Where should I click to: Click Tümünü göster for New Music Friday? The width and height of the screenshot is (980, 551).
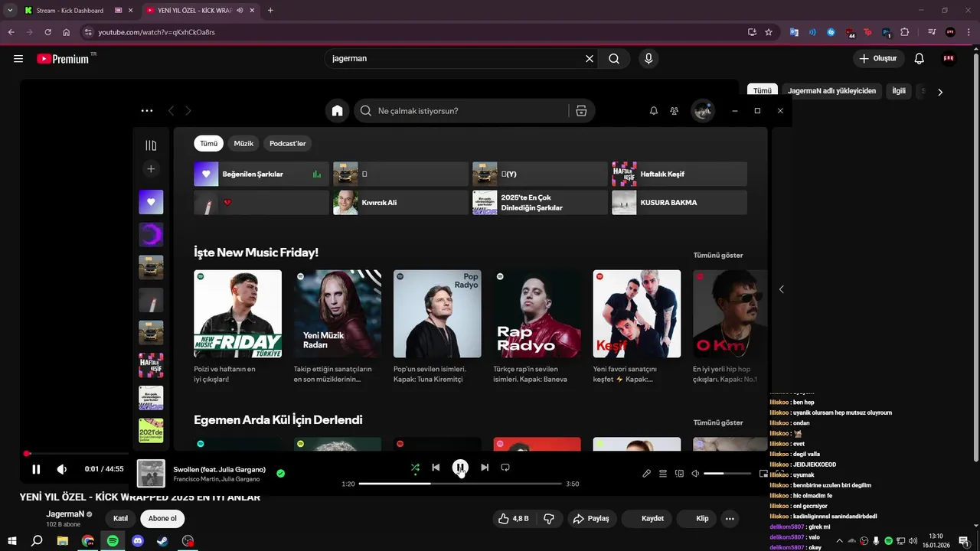tap(718, 255)
